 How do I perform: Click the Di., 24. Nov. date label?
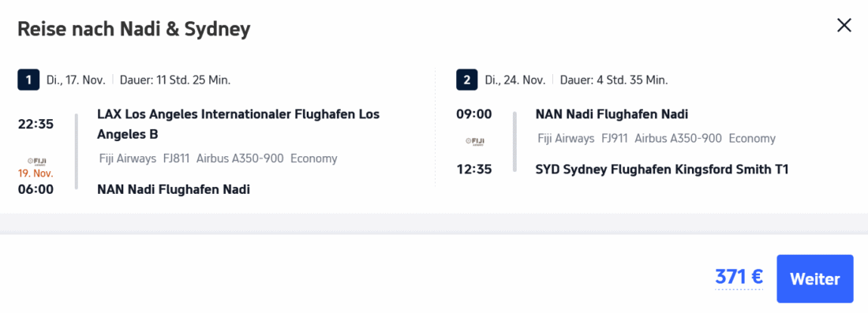click(x=514, y=80)
